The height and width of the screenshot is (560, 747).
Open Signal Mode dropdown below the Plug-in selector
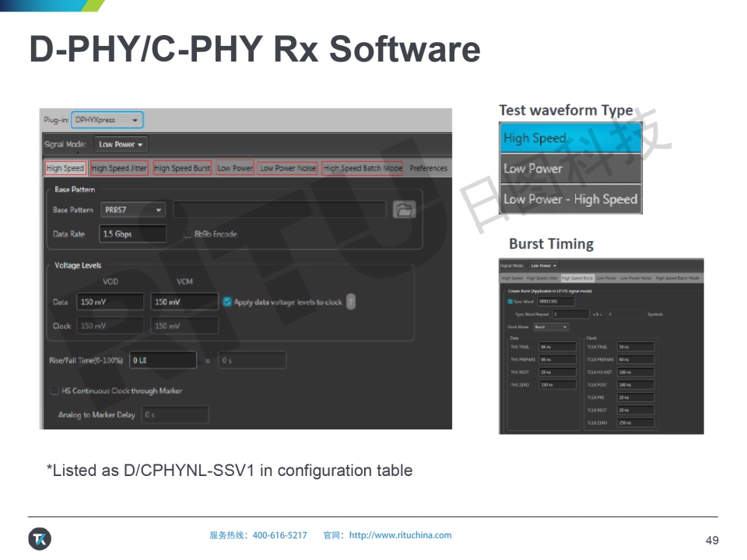tap(121, 145)
